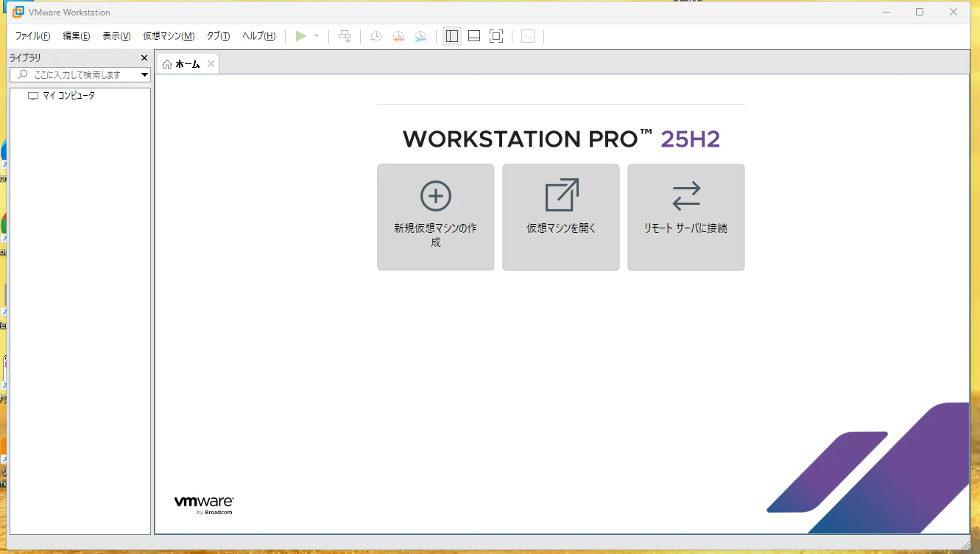
Task: Switch to full screen mode icon
Action: click(x=496, y=36)
